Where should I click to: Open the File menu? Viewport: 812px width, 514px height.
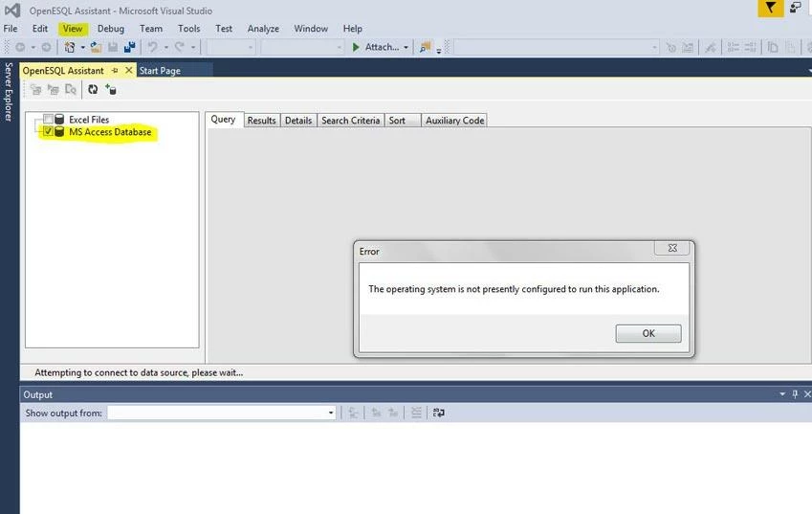click(x=11, y=29)
